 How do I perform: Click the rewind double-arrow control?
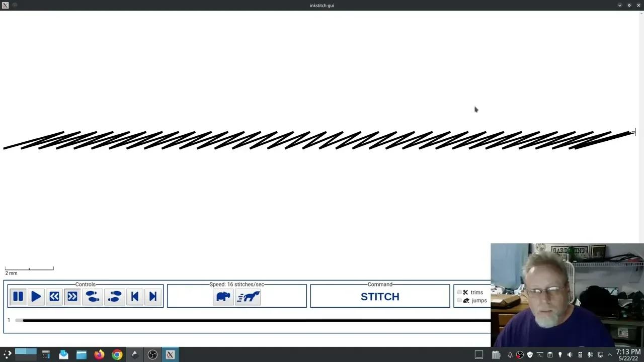click(x=54, y=297)
